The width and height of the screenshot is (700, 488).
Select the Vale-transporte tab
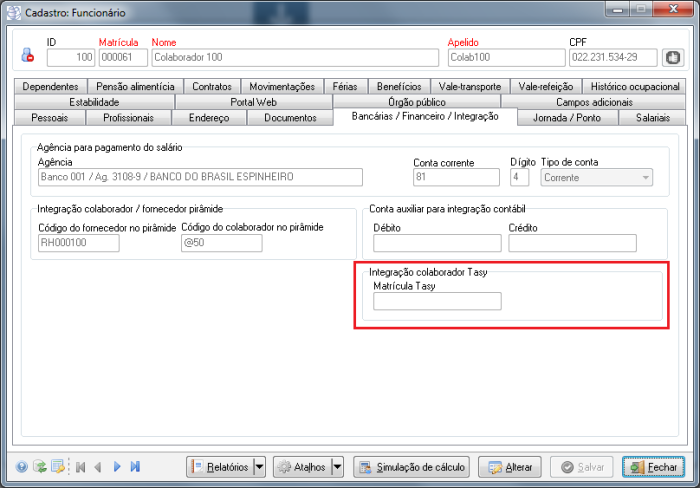(x=470, y=87)
